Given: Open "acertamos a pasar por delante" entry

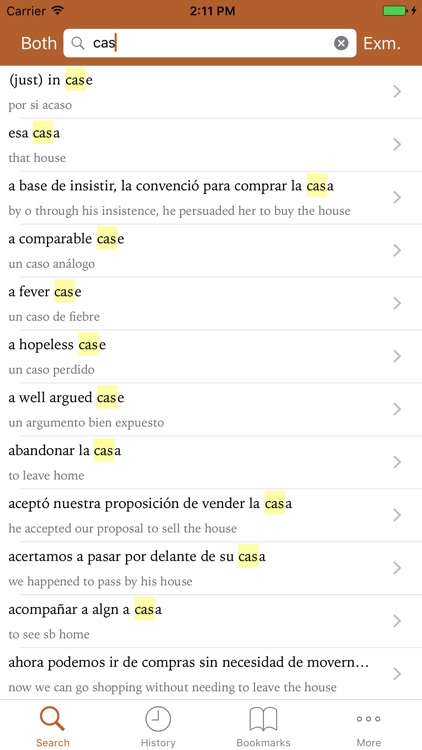Looking at the screenshot, I should [211, 568].
